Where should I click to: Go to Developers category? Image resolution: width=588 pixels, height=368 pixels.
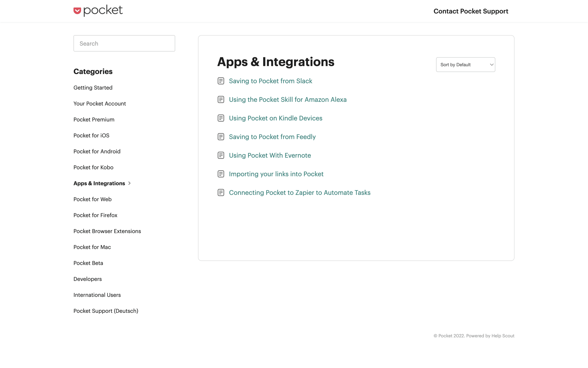88,279
